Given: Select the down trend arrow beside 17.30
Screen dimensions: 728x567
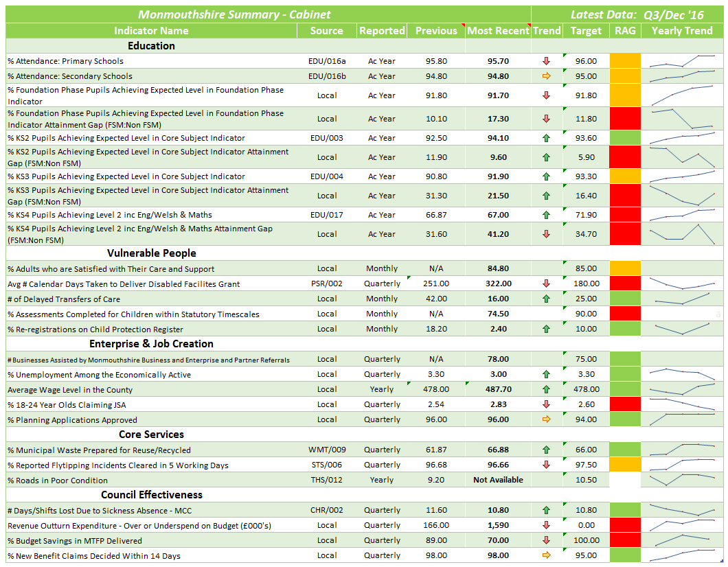Looking at the screenshot, I should (547, 118).
